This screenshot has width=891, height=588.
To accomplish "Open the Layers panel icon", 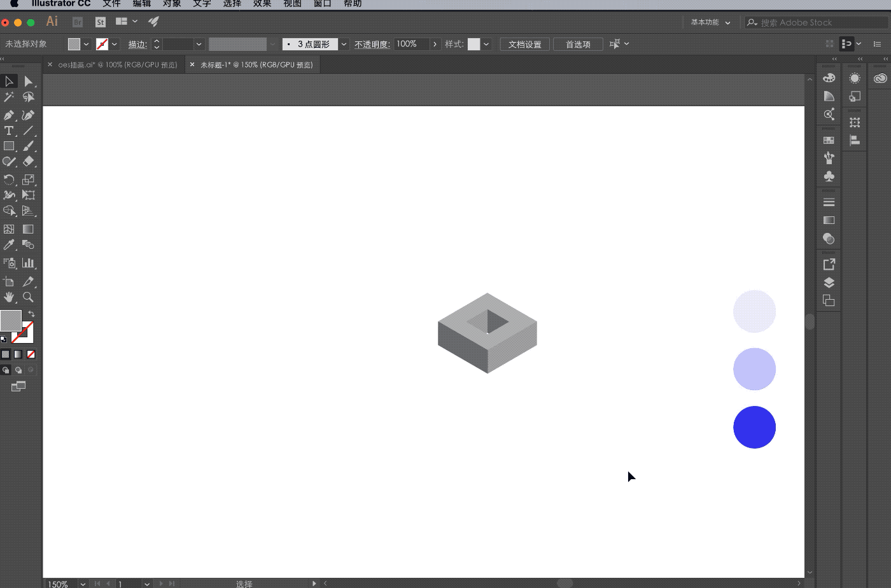I will tap(829, 283).
